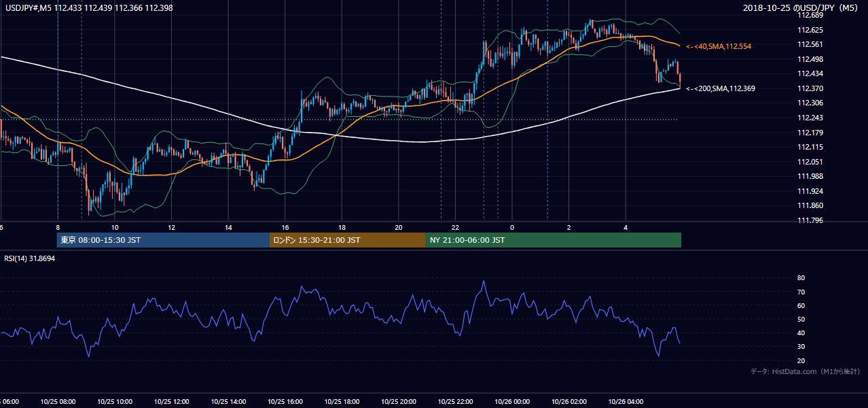Click RSI scale value 20

point(801,360)
